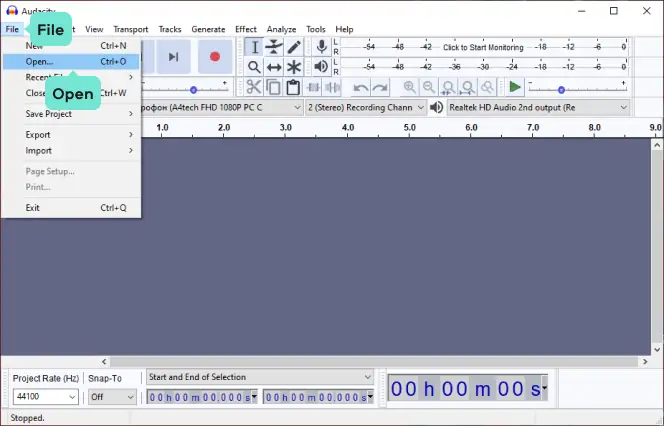
Task: Open the Help menu
Action: (344, 29)
